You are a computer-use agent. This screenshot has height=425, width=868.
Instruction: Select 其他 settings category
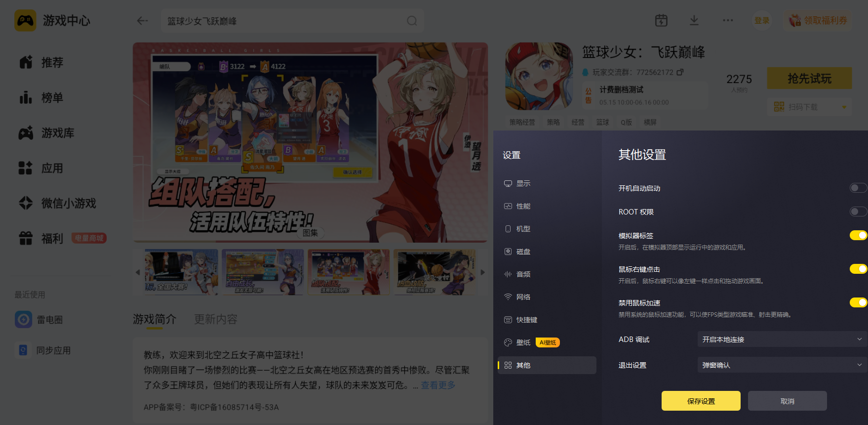click(547, 365)
